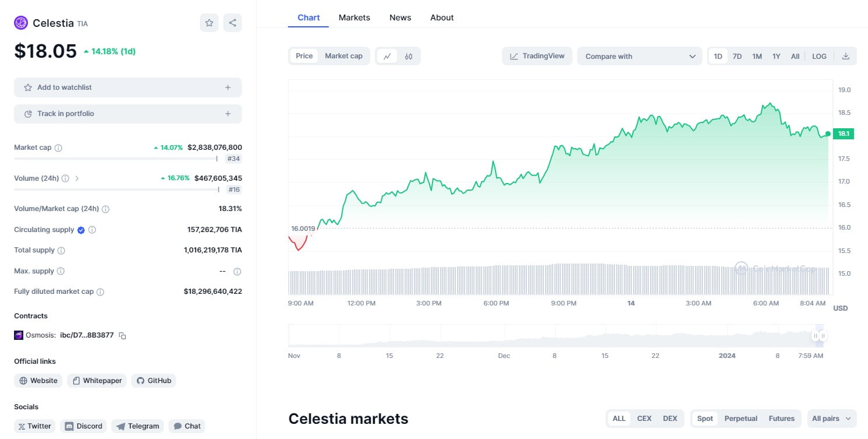
Task: Open the Twitter social link
Action: tap(35, 426)
